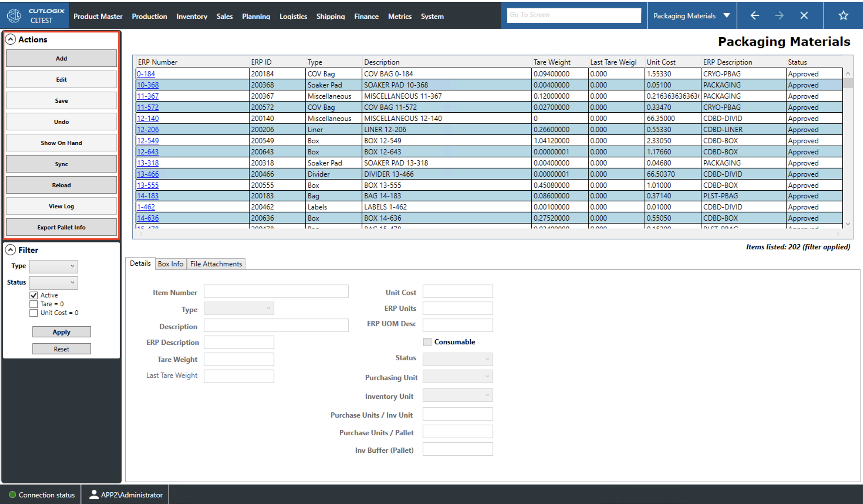This screenshot has width=863, height=504.
Task: Click the green Connection status indicator
Action: coord(12,494)
